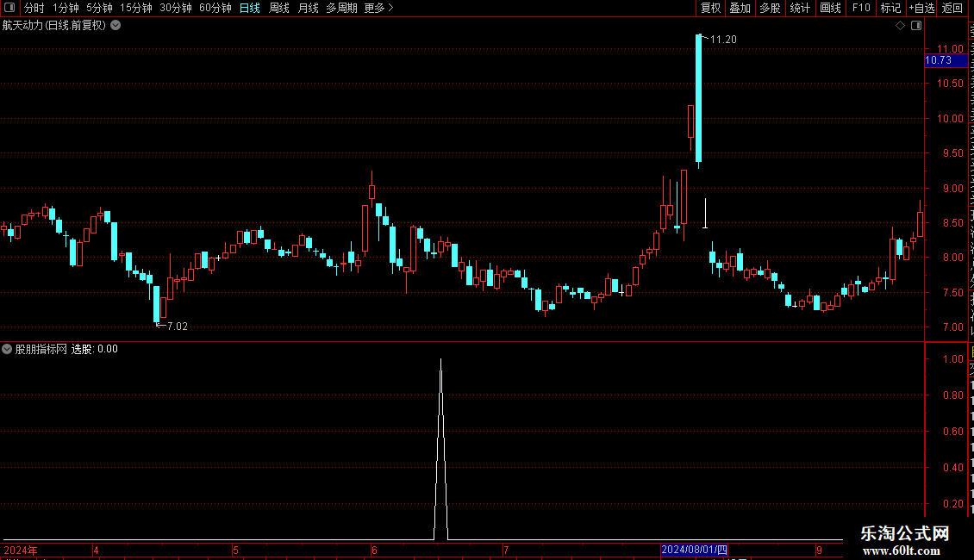The image size is (974, 560).
Task: Click the tall cyan candle at 11.20 peak
Action: click(x=699, y=99)
